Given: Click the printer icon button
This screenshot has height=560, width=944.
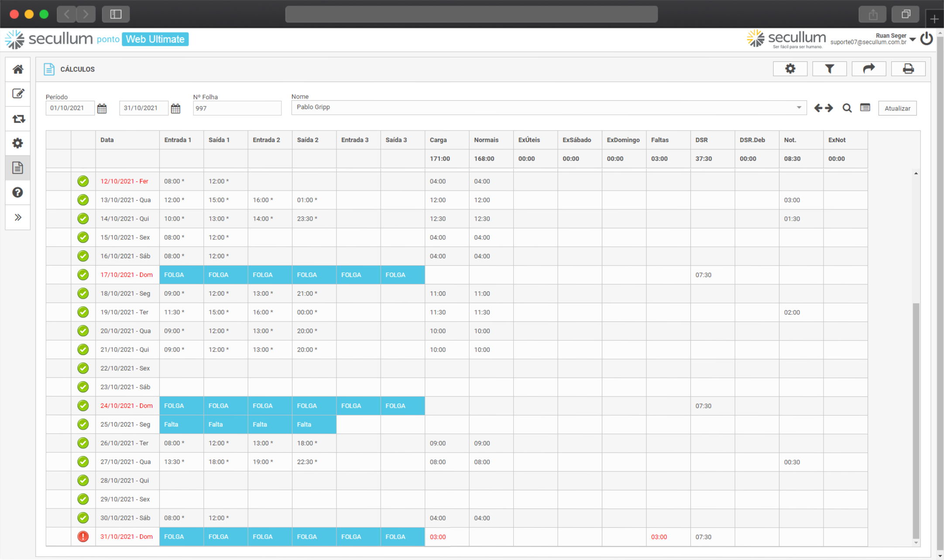Looking at the screenshot, I should click(x=908, y=69).
